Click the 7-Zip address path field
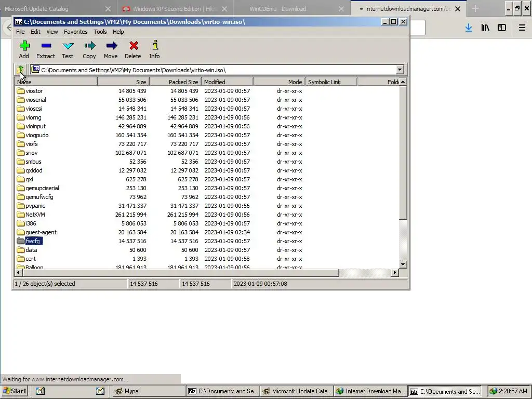The width and height of the screenshot is (532, 399). point(213,70)
